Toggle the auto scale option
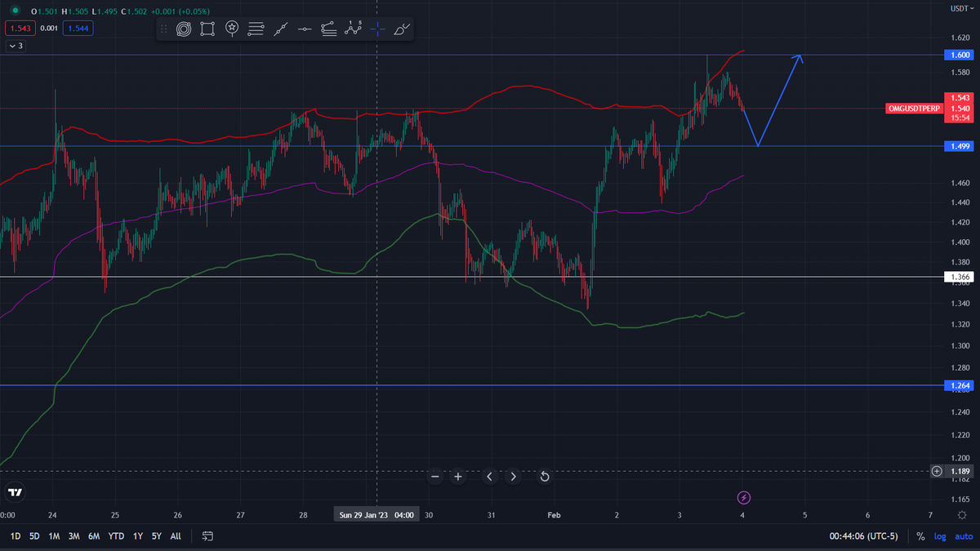980x551 pixels. tap(963, 536)
